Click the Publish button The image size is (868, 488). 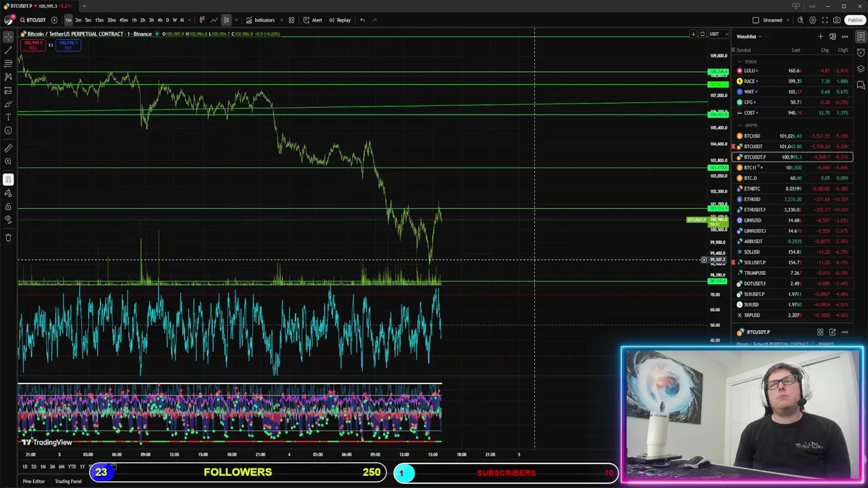(x=854, y=20)
